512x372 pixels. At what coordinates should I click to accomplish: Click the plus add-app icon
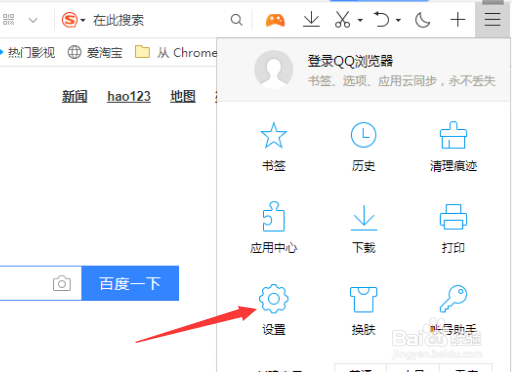click(x=458, y=20)
